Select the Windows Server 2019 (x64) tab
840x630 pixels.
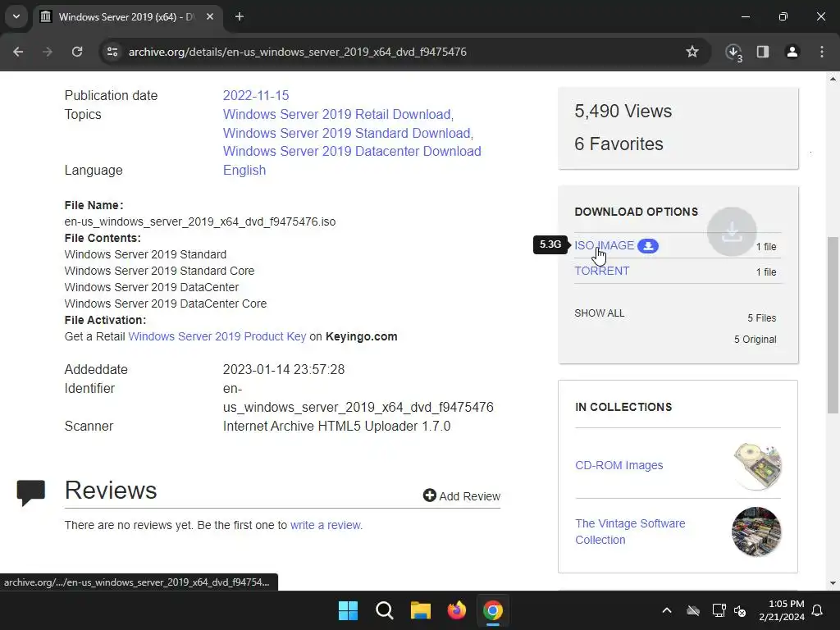click(x=127, y=16)
